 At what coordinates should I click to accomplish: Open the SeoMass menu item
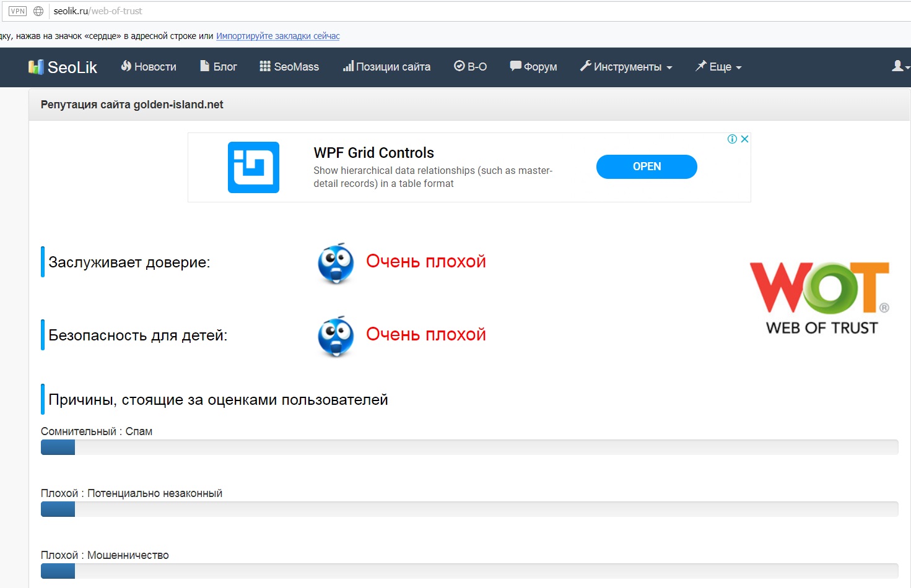(x=289, y=67)
